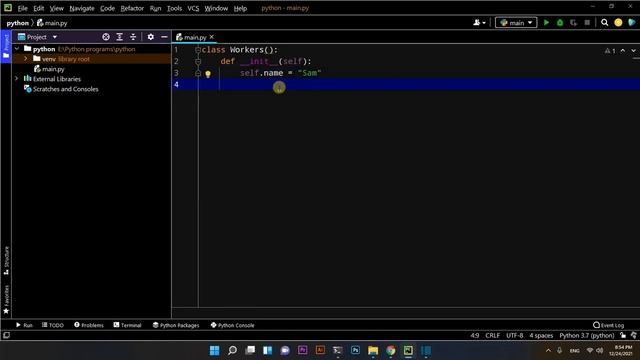Screen dimensions: 640x360
Task: Open Search Everywhere magnifier icon
Action: pos(604,23)
